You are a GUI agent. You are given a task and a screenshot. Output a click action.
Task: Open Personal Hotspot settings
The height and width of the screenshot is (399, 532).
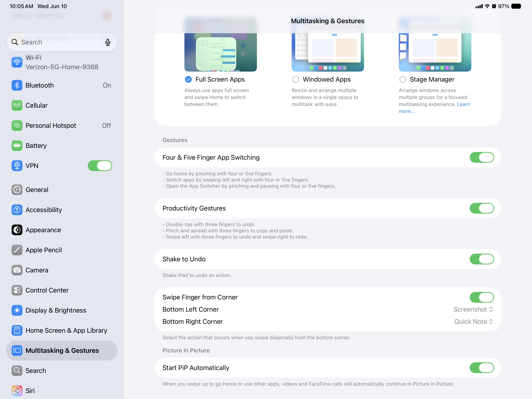62,125
